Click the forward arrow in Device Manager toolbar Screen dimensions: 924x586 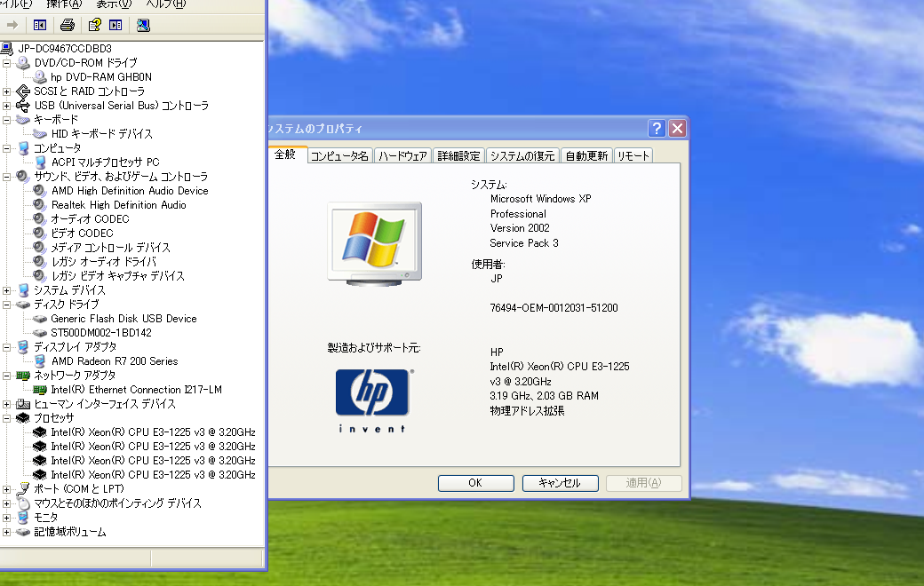coord(12,25)
